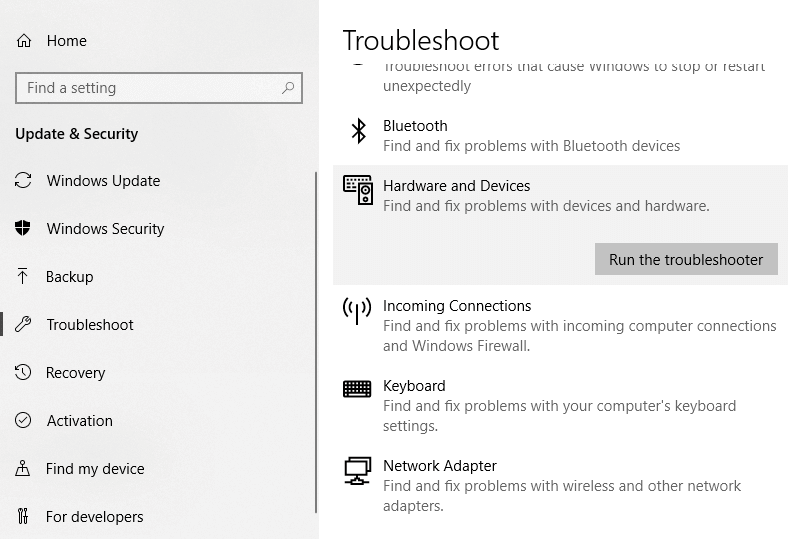Click the Find my device icon

point(24,469)
